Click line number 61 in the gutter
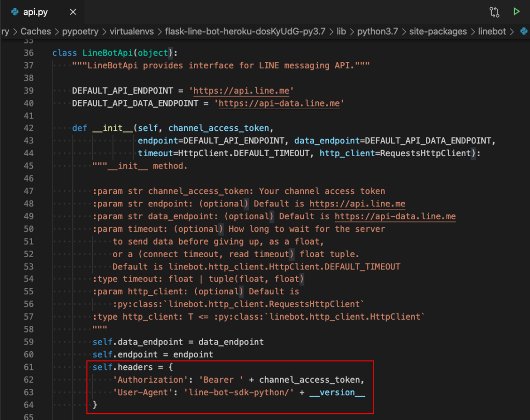The image size is (530, 420). click(28, 367)
